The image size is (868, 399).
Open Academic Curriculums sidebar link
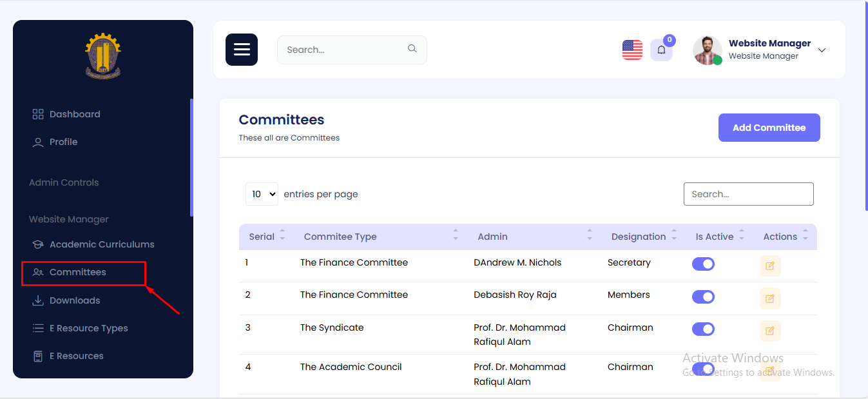point(102,244)
